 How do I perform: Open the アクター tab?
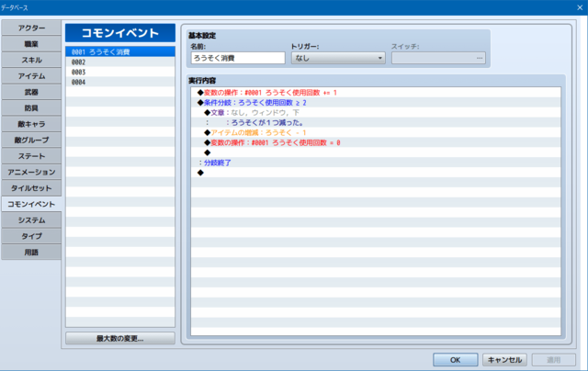point(31,28)
